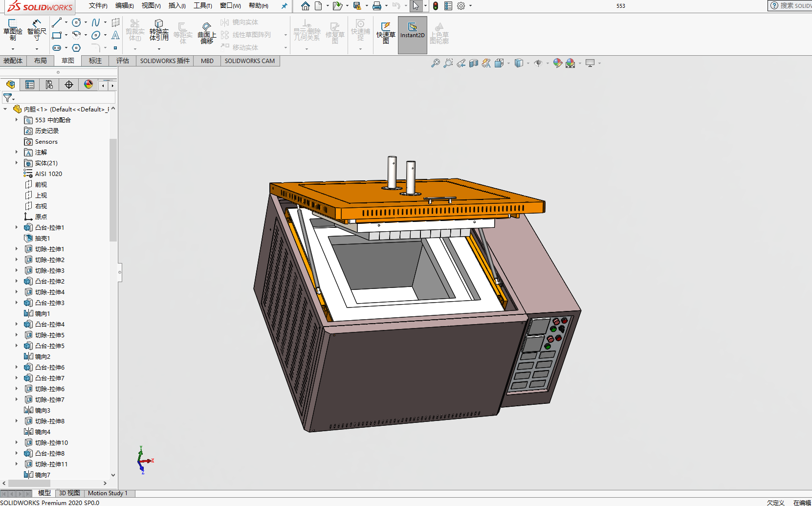812x506 pixels.
Task: Expand the 实体(21) solid bodies folder
Action: click(x=16, y=163)
